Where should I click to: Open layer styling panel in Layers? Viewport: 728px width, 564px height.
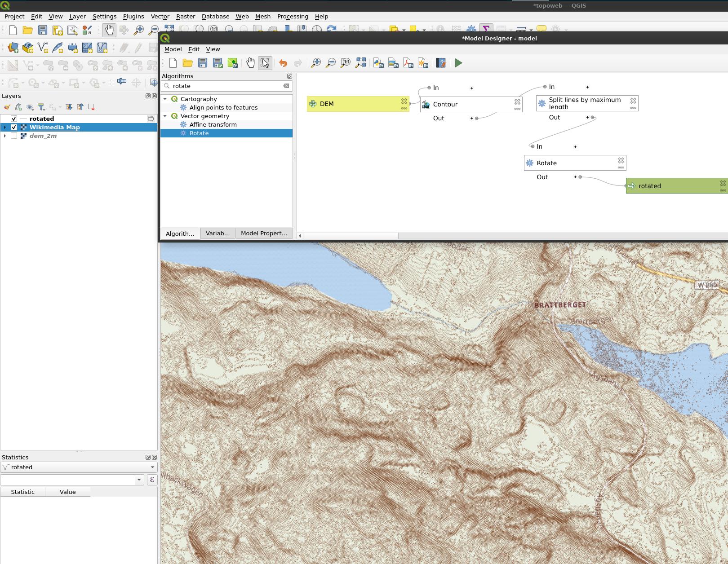[7, 107]
